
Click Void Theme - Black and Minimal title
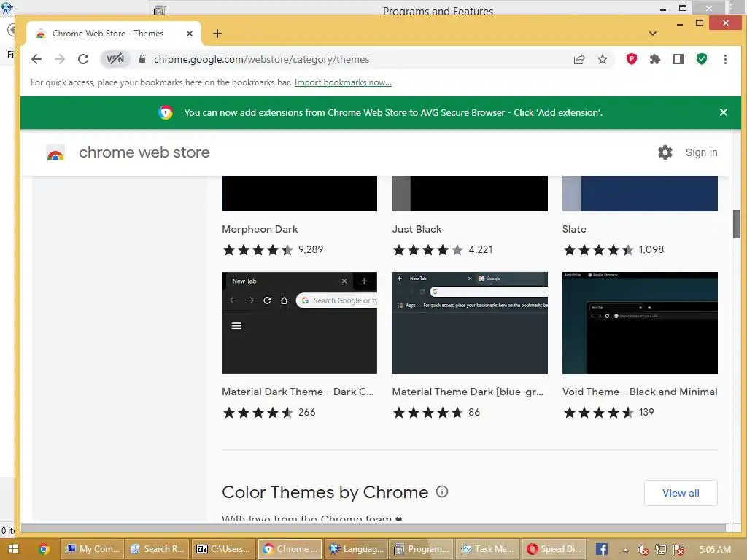pos(640,392)
